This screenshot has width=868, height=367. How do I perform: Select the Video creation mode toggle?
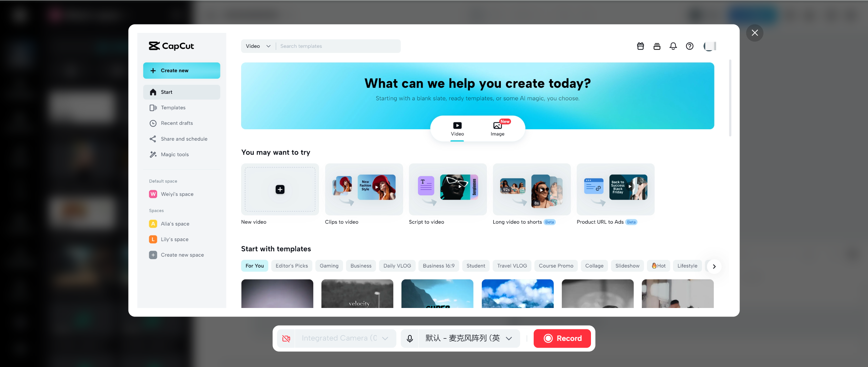(457, 129)
